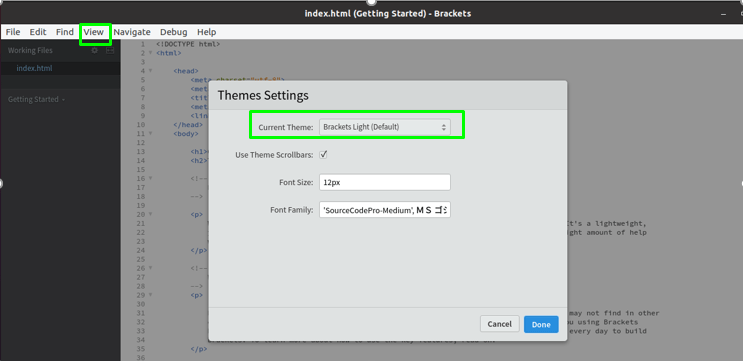
Task: Click the Cancel button
Action: click(499, 324)
